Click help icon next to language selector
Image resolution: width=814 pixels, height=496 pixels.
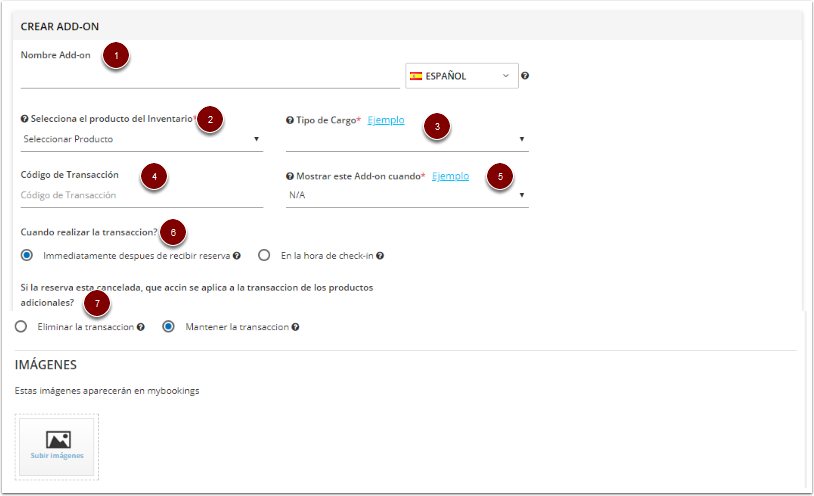pos(525,76)
